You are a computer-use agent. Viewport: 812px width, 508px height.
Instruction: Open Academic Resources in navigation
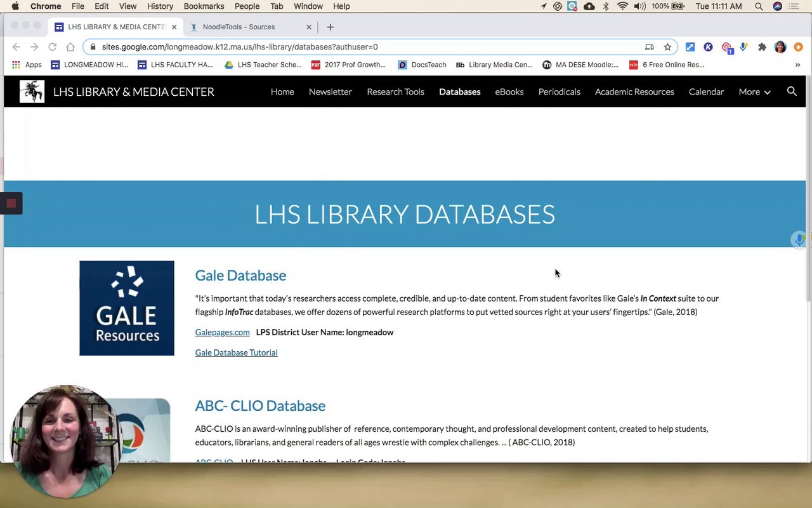(x=634, y=91)
